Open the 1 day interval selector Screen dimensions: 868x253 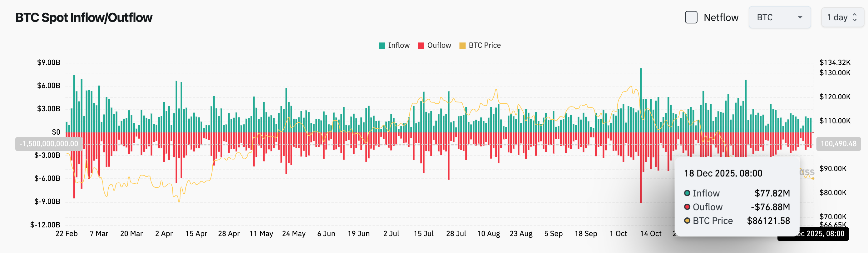point(838,17)
